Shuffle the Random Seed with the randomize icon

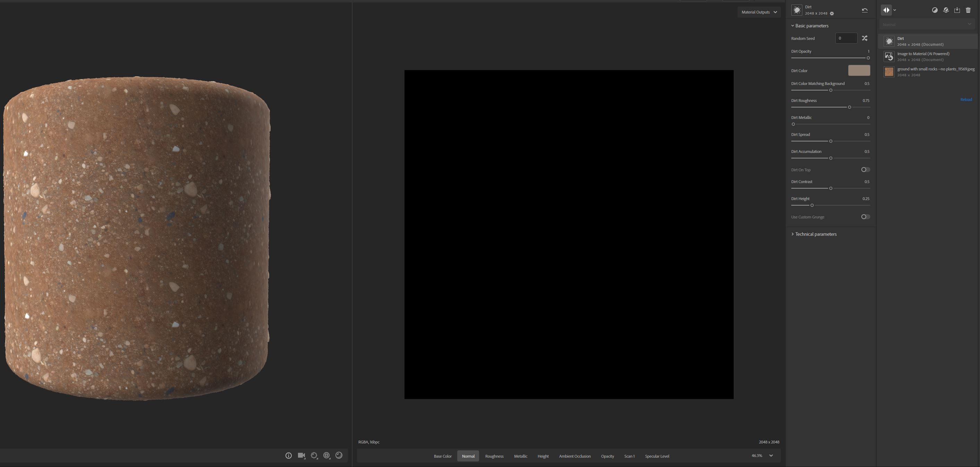865,38
